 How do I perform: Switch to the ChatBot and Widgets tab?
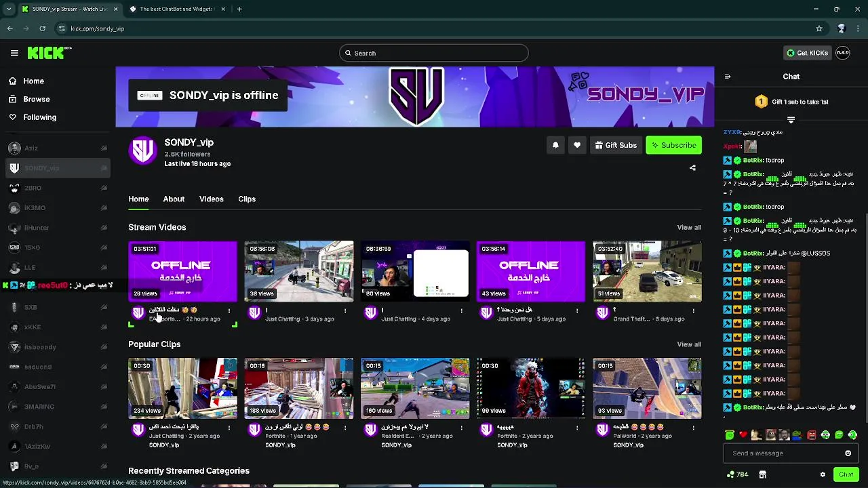tap(176, 9)
